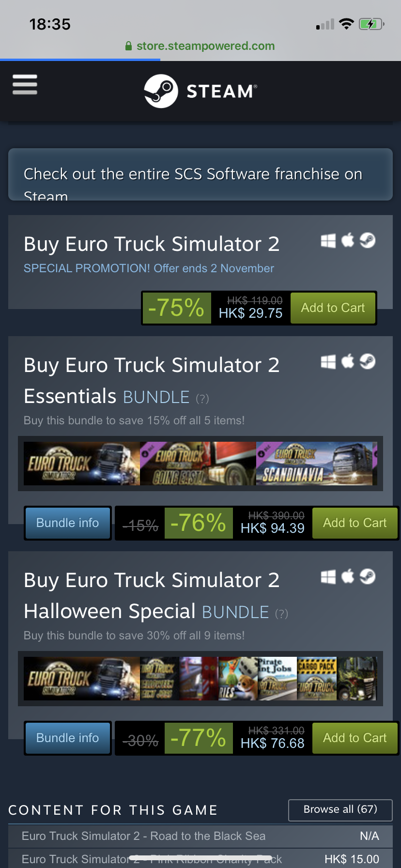Open Bundle info for Halloween Special bundle
The image size is (401, 868).
(x=68, y=738)
